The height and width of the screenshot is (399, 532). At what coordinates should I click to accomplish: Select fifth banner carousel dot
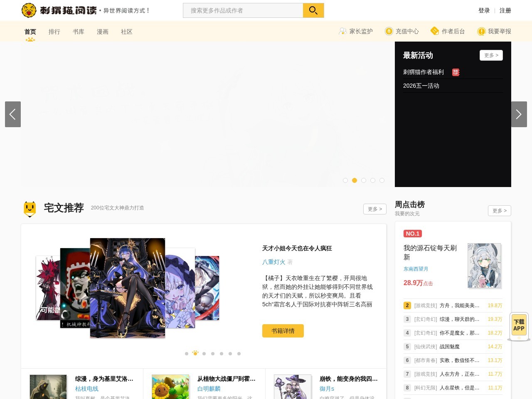[x=382, y=180]
